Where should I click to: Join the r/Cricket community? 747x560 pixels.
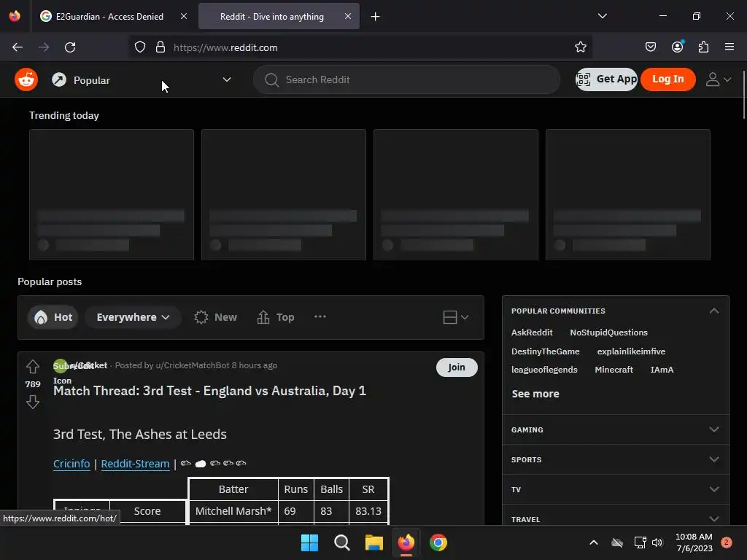pyautogui.click(x=457, y=367)
